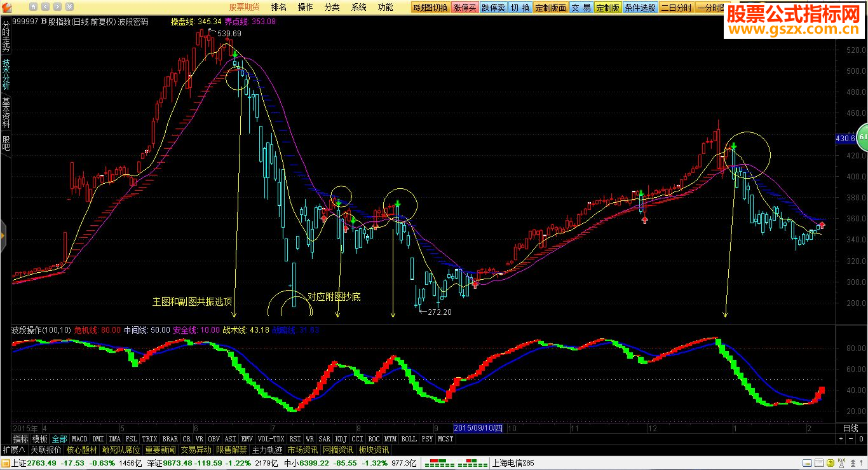Click the green circular 61 badge
868x470 pixels.
tap(863, 137)
